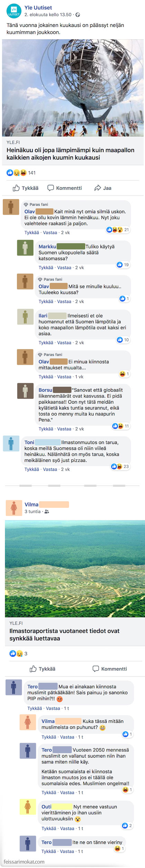Image resolution: width=145 pixels, height=868 pixels.
Task: View reactions on Olav's first comment showing 21
Action: pyautogui.click(x=118, y=230)
